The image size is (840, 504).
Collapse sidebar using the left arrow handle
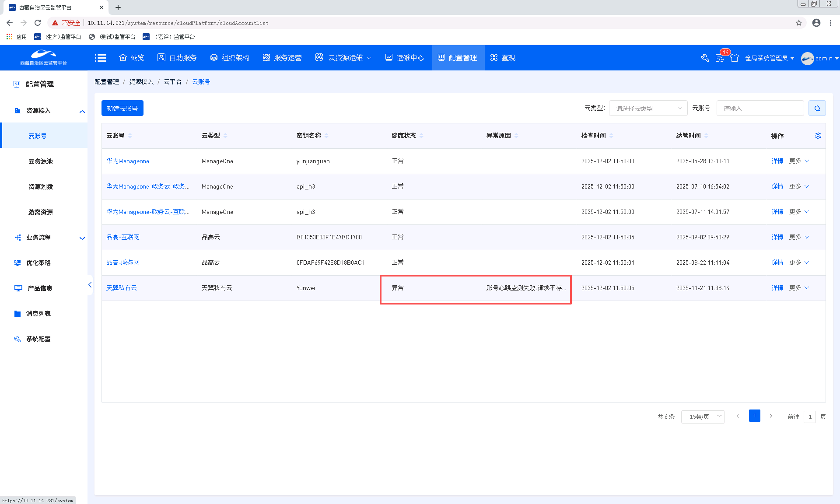(x=90, y=285)
